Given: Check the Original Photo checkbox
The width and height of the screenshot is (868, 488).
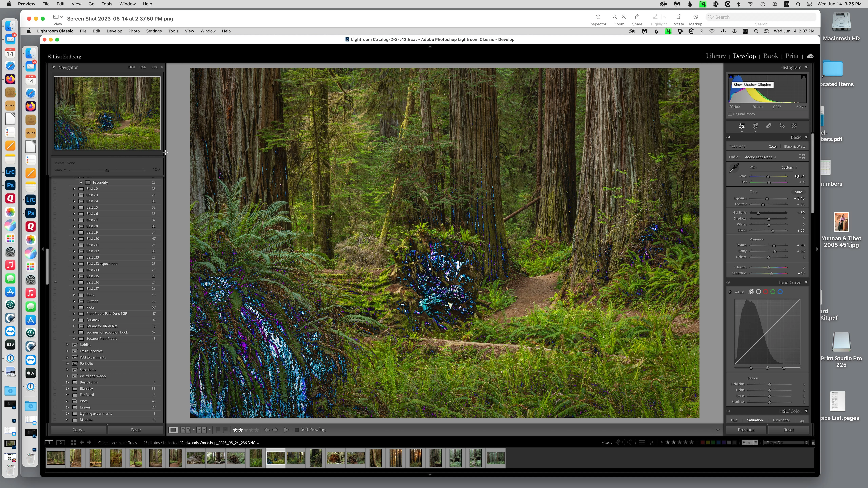Looking at the screenshot, I should pos(730,114).
